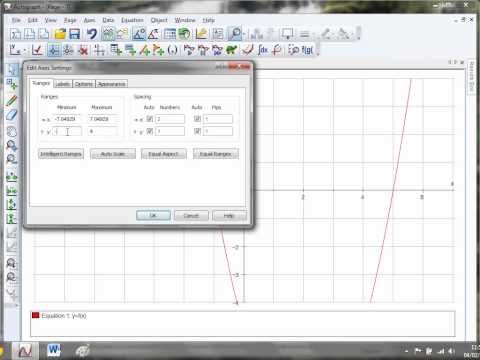Image resolution: width=480 pixels, height=360 pixels.
Task: Select the arrow Select Mode tool in left sidebar
Action: click(x=12, y=69)
